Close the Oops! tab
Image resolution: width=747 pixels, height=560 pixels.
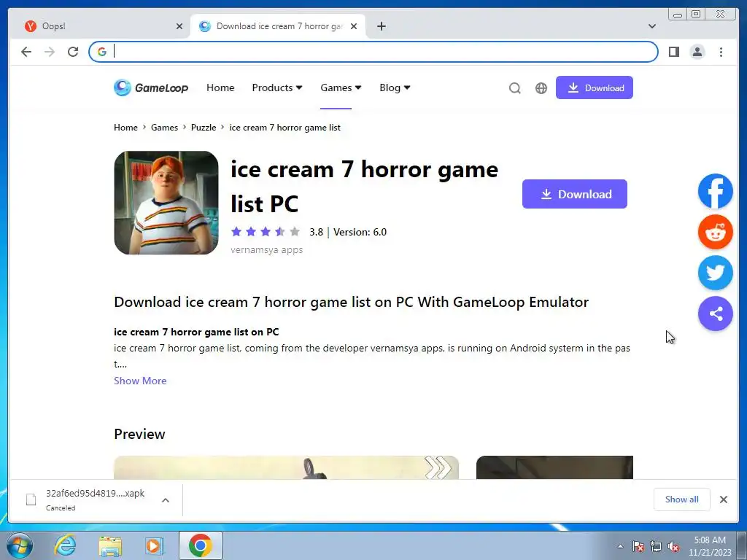(179, 26)
